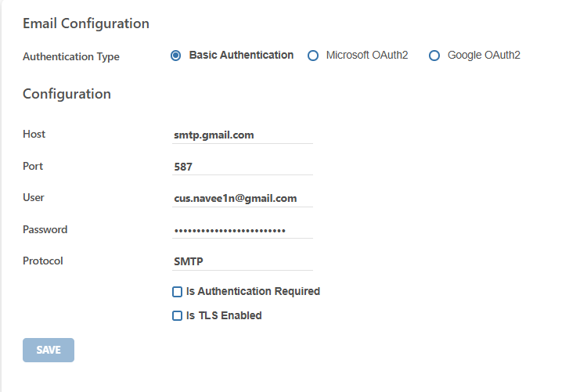Click the 'Email Configuration' heading
This screenshot has height=392, width=569.
(x=86, y=23)
